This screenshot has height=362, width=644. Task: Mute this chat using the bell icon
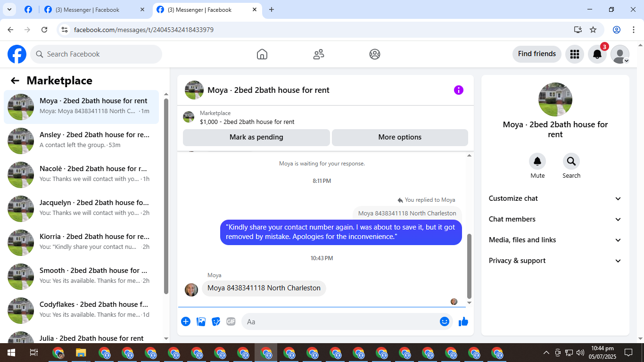point(537,162)
